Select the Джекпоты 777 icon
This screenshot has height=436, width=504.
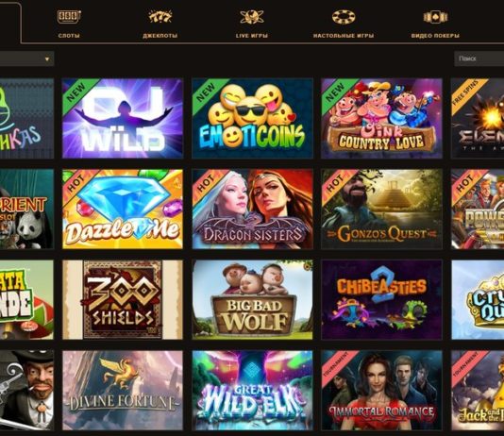pyautogui.click(x=160, y=17)
